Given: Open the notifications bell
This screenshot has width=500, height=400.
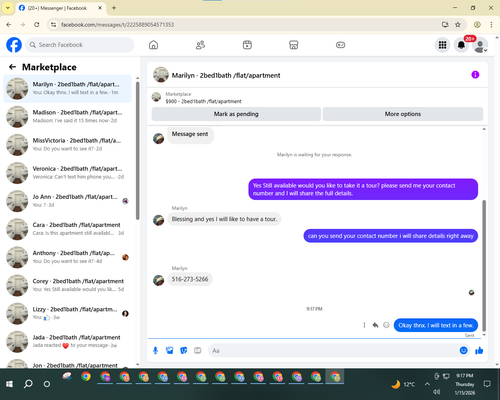Looking at the screenshot, I should (x=461, y=45).
